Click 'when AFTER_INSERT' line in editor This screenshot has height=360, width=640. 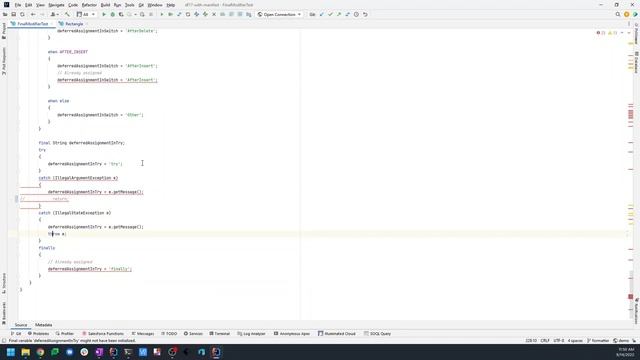point(68,52)
